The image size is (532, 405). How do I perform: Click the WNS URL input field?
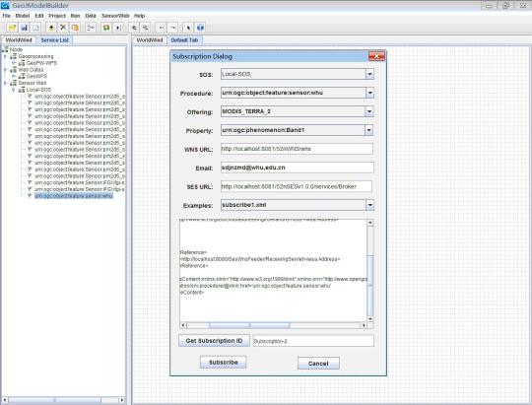297,149
